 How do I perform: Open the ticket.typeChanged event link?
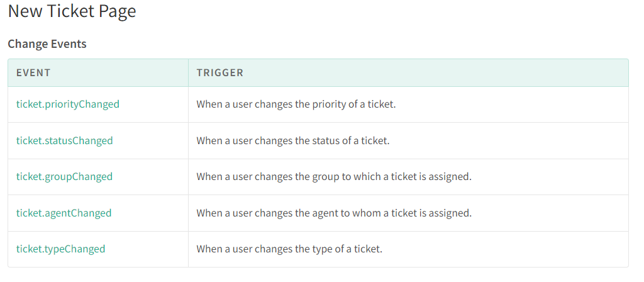click(61, 249)
